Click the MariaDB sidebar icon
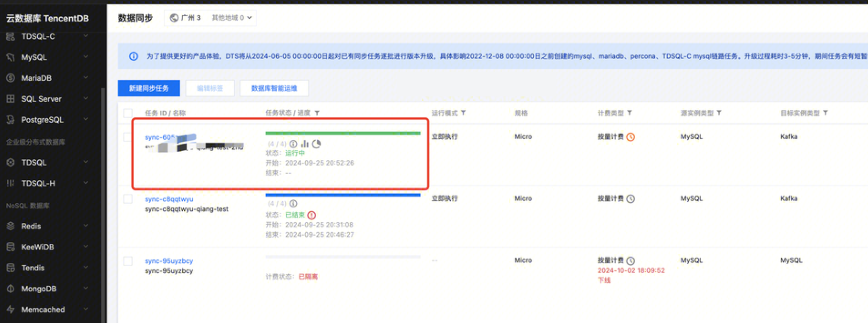Image resolution: width=868 pixels, height=323 pixels. (11, 78)
